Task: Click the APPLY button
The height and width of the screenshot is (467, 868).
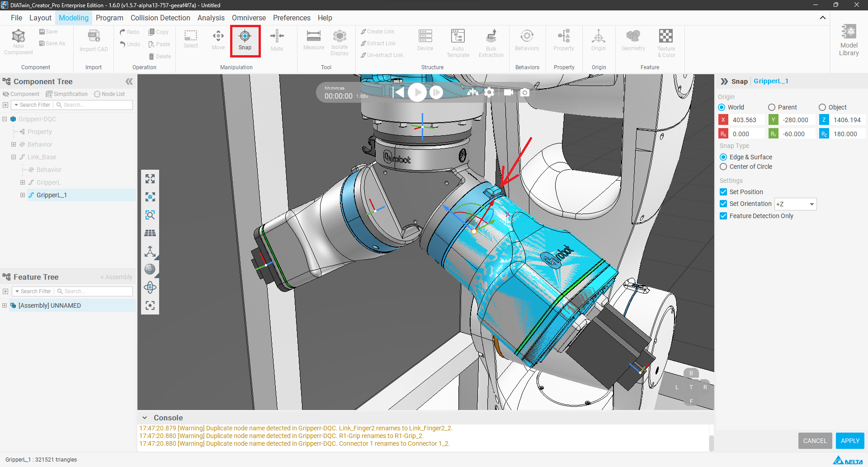Action: click(x=850, y=441)
